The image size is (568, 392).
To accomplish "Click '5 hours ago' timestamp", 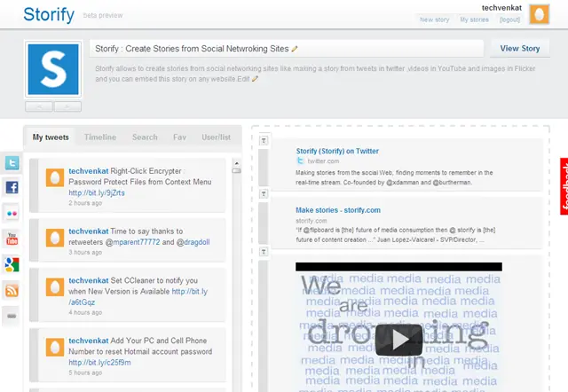I will (x=85, y=372).
